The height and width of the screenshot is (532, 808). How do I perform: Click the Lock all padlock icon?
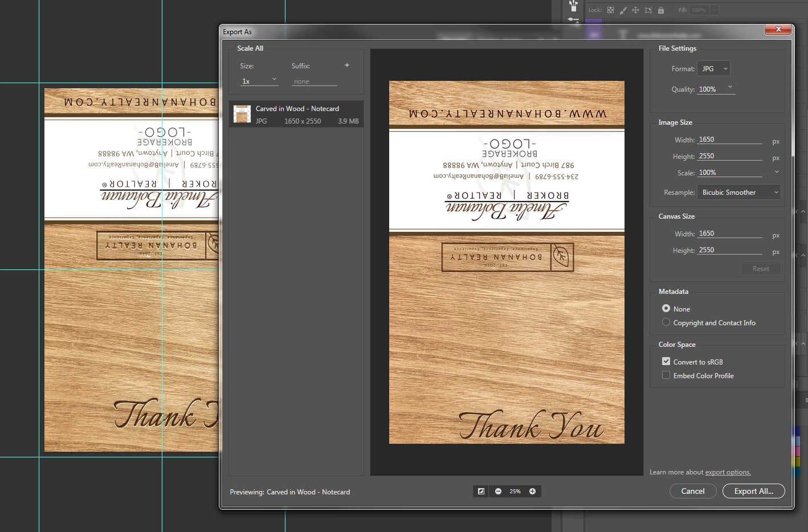point(661,10)
